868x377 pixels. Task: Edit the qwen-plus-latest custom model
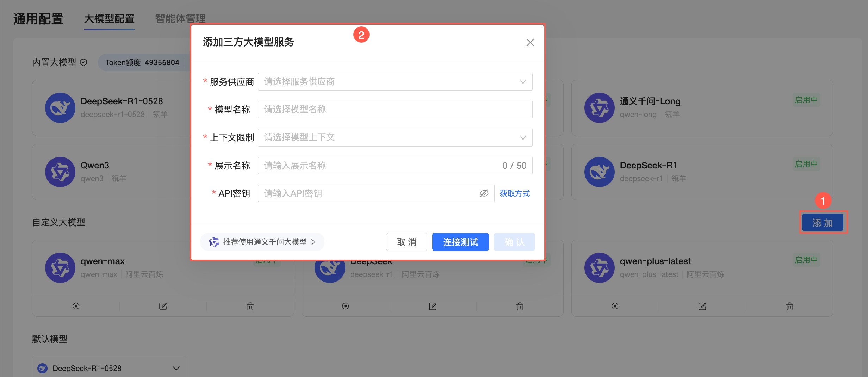702,306
